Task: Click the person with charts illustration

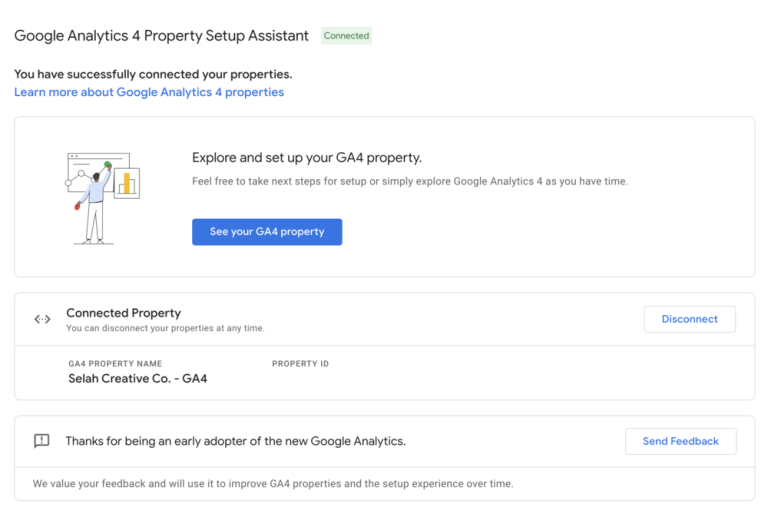Action: (102, 197)
